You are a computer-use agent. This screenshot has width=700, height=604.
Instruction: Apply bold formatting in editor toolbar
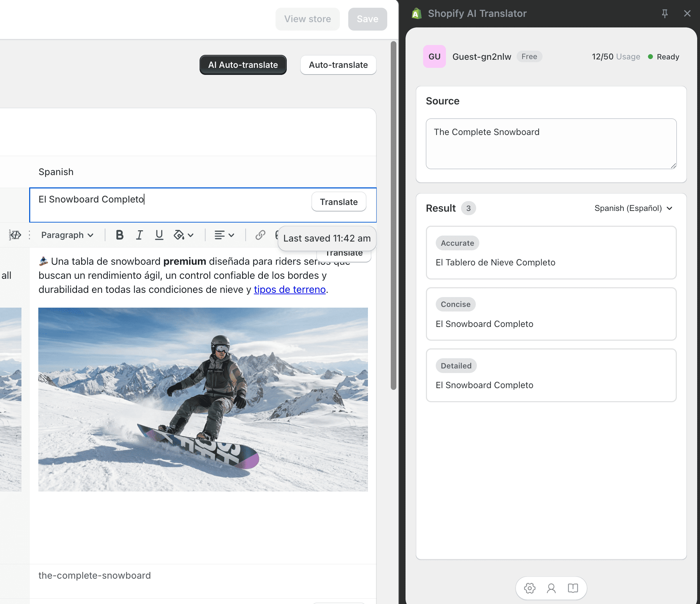(x=119, y=235)
